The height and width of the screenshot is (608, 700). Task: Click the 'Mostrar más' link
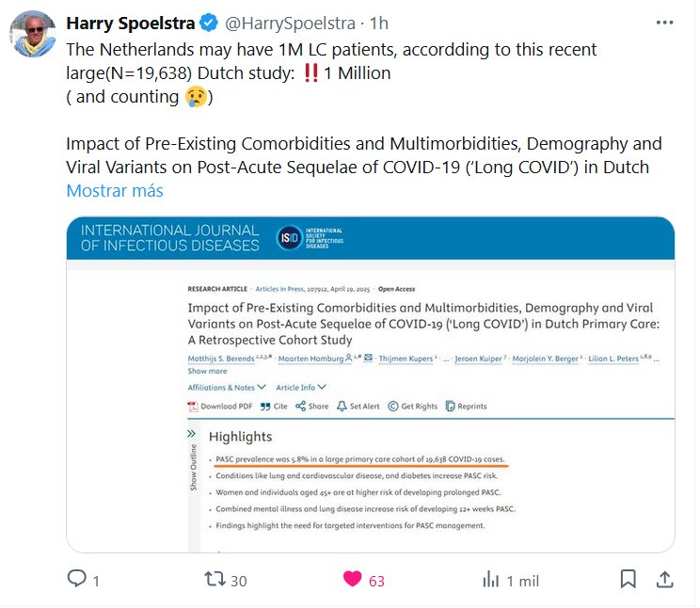point(115,191)
